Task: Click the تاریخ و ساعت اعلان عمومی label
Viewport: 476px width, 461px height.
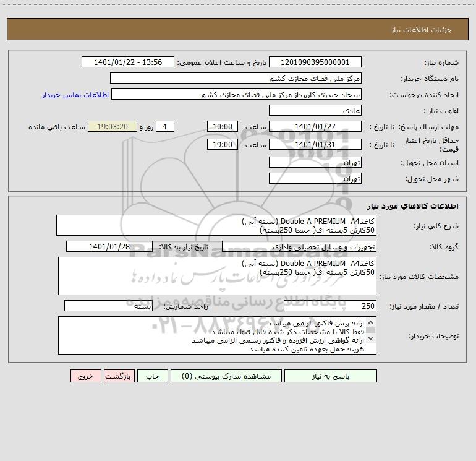Action: tap(222, 62)
